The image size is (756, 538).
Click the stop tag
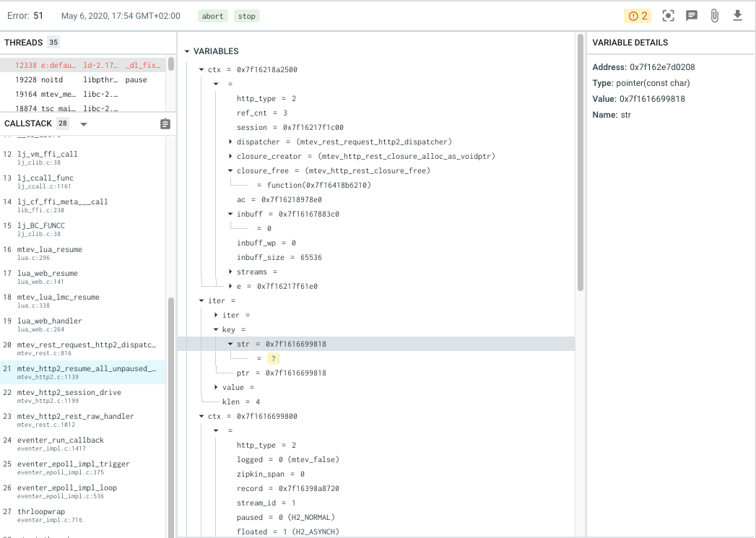click(247, 16)
